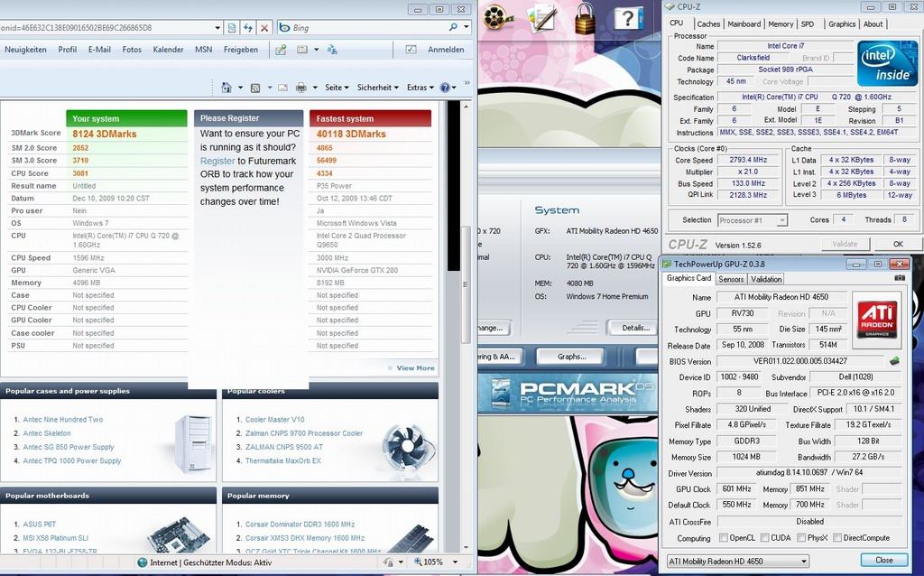Click OK button in CPU-Z
The height and width of the screenshot is (576, 924).
point(898,244)
